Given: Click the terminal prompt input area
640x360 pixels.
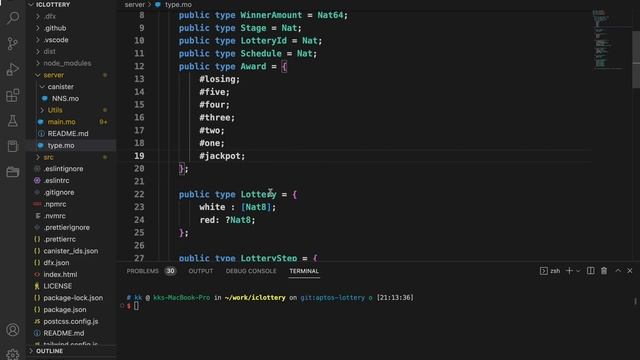Looking at the screenshot, I should (136, 306).
